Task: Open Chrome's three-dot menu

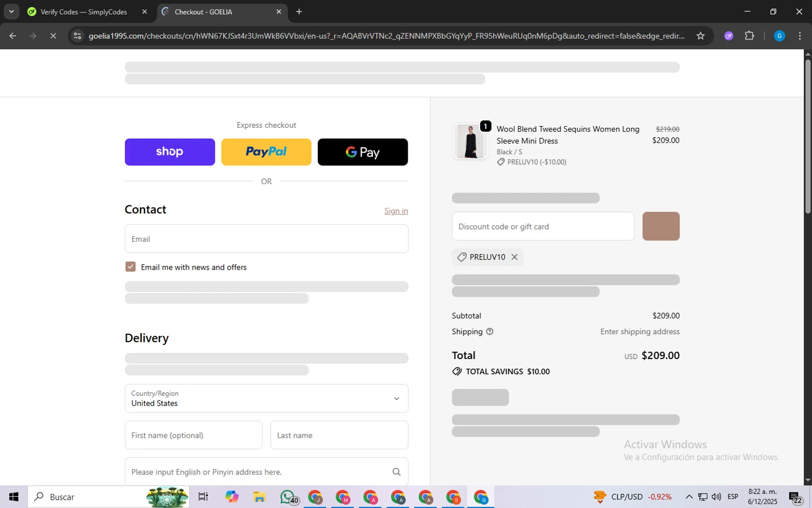Action: point(800,36)
